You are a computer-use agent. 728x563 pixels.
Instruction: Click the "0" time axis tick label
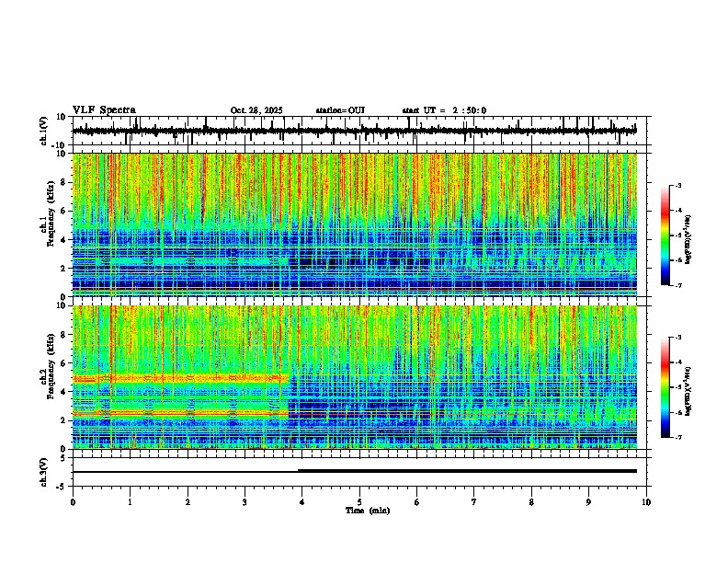pyautogui.click(x=73, y=502)
